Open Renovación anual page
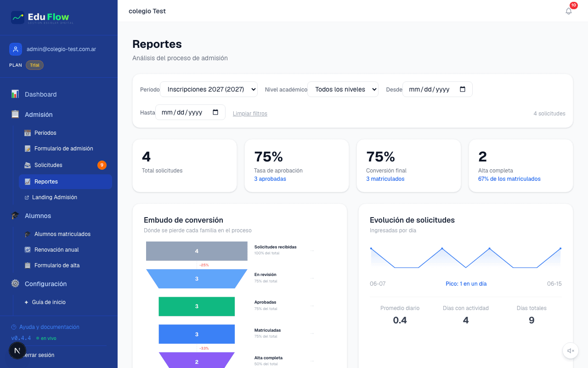588x368 pixels. click(x=65, y=250)
